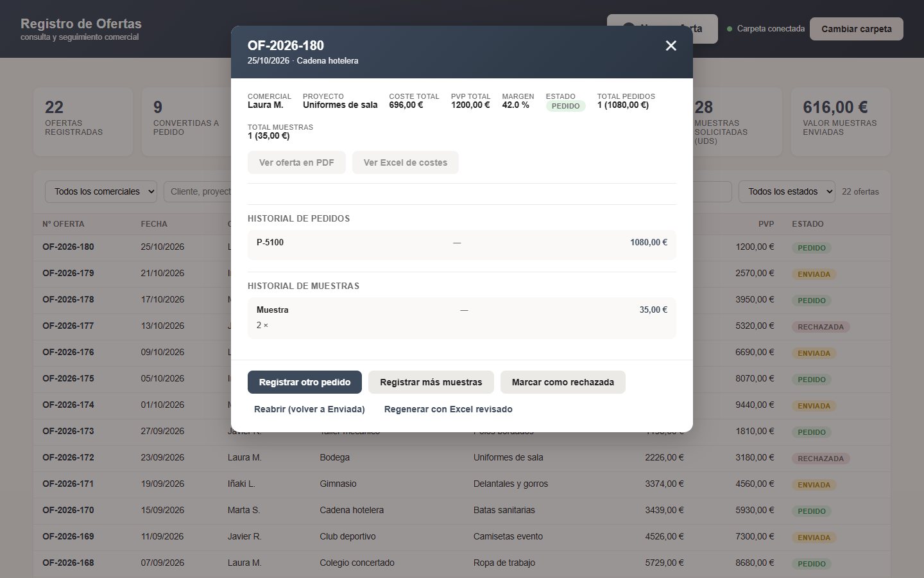The height and width of the screenshot is (578, 924).
Task: Click PEDIDO status badge in dialog
Action: tap(565, 106)
